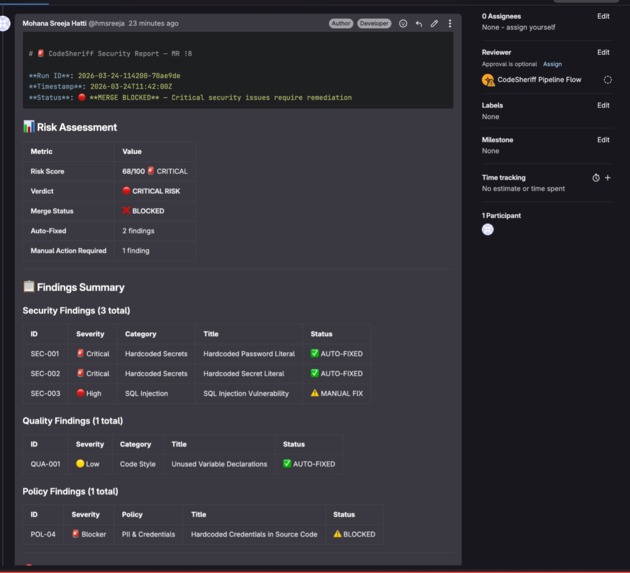Click AUTO-FIXED status for SEC-002
Image resolution: width=630 pixels, height=573 pixels.
337,374
